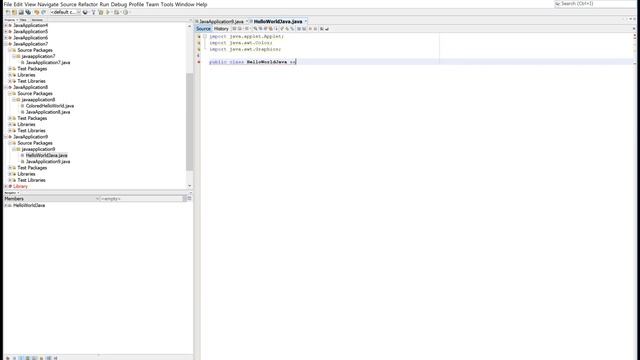Select JavaApplication7.java in project tree
Image resolution: width=640 pixels, height=360 pixels.
48,62
